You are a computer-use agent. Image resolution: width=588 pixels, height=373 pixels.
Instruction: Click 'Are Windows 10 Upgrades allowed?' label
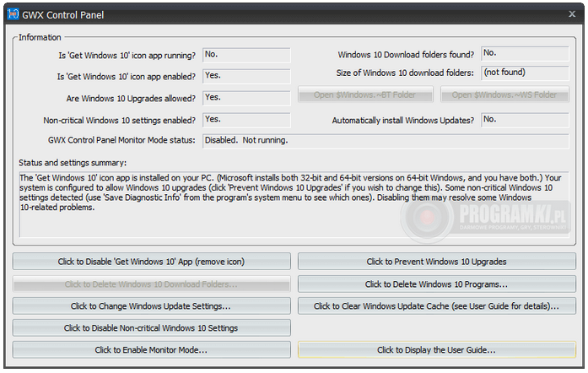(131, 99)
